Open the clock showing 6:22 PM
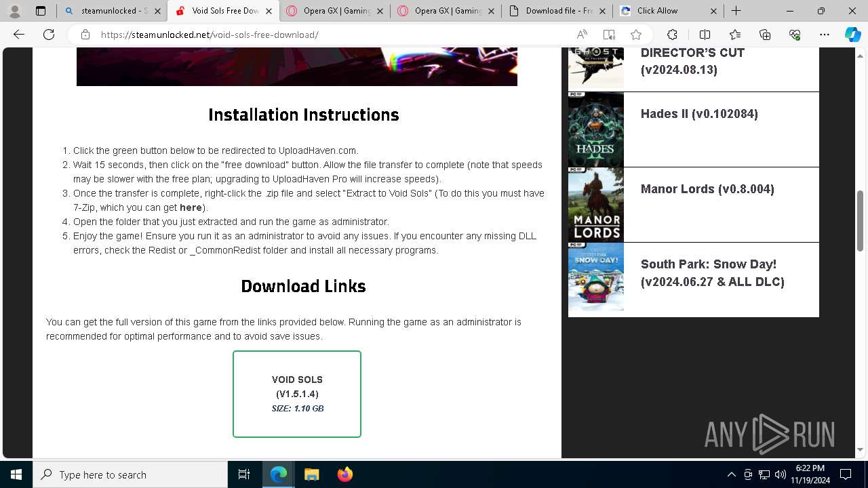Viewport: 868px width, 488px height. tap(810, 474)
